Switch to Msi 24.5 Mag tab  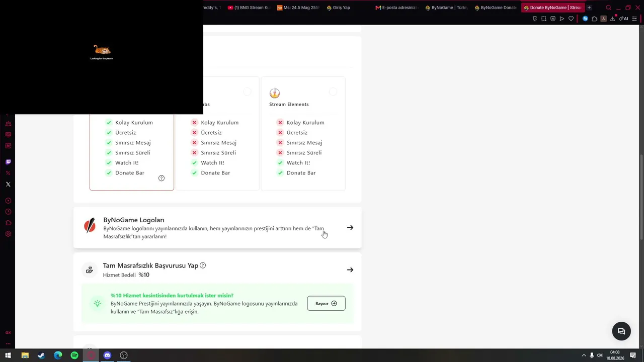tap(298, 8)
